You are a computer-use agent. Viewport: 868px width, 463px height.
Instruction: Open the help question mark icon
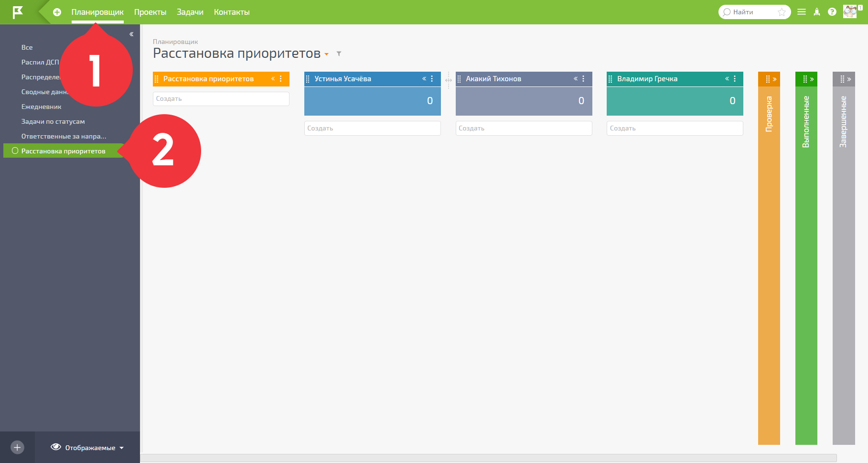[x=832, y=12]
